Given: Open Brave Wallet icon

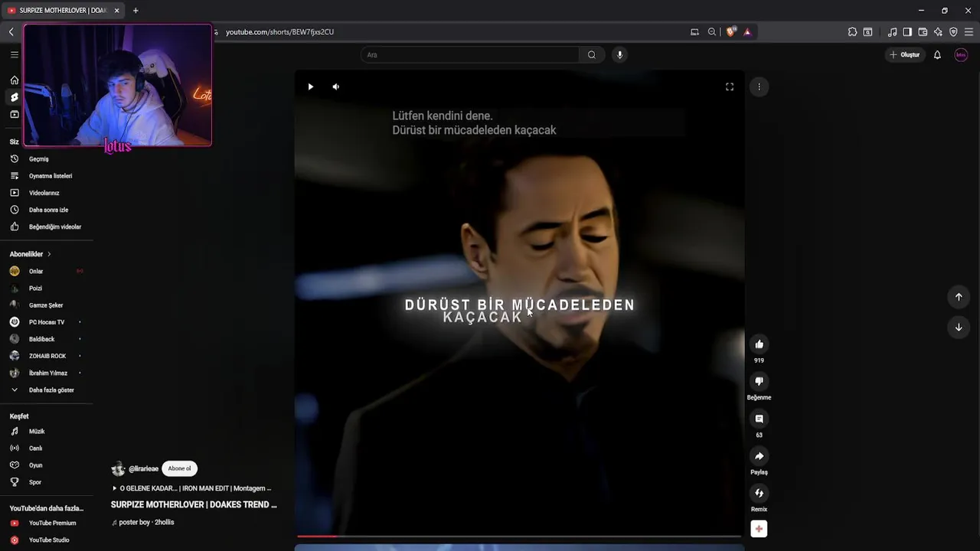Looking at the screenshot, I should pyautogui.click(x=923, y=31).
